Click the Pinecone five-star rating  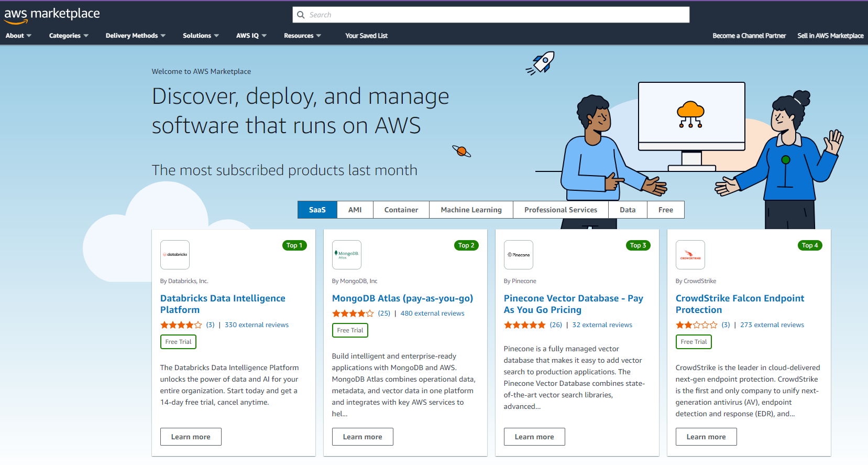click(524, 325)
